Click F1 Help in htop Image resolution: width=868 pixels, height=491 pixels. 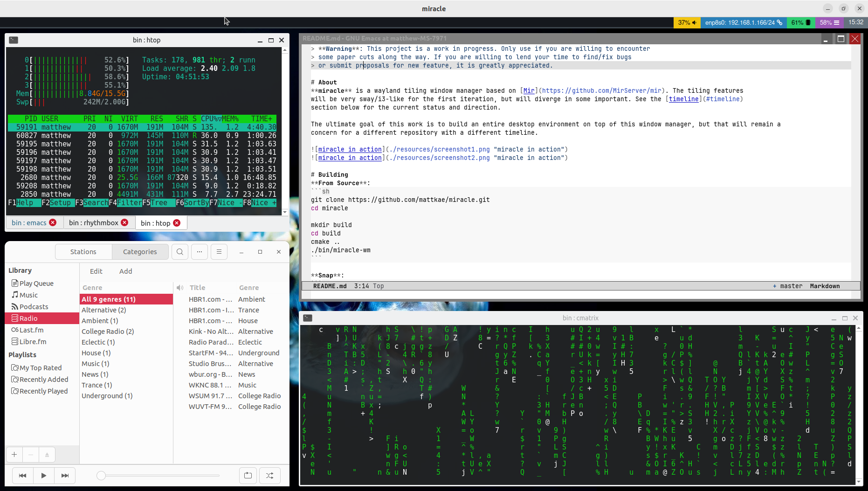(x=21, y=203)
